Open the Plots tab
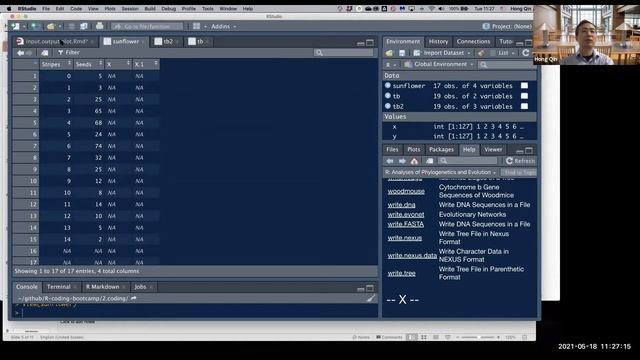The width and height of the screenshot is (640, 360). 413,150
